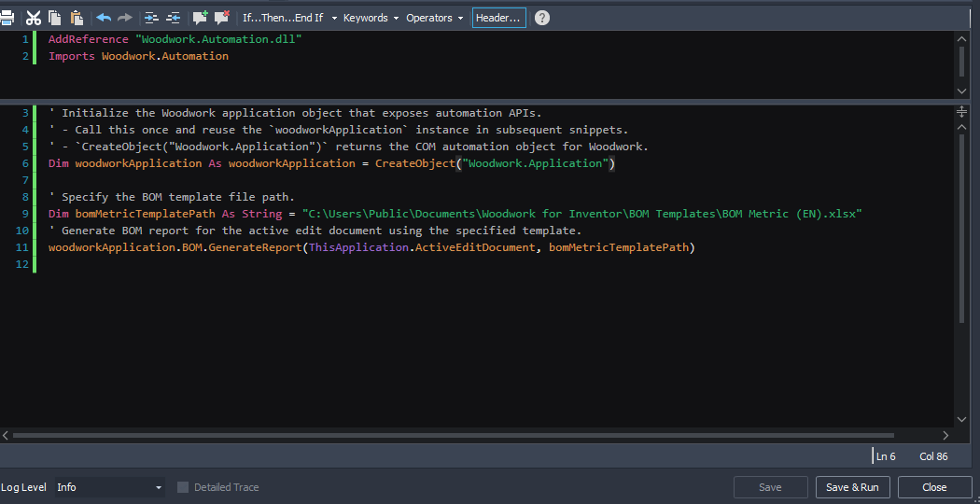Viewport: 980px width, 504px height.
Task: Comment selected lines icon
Action: point(200,18)
